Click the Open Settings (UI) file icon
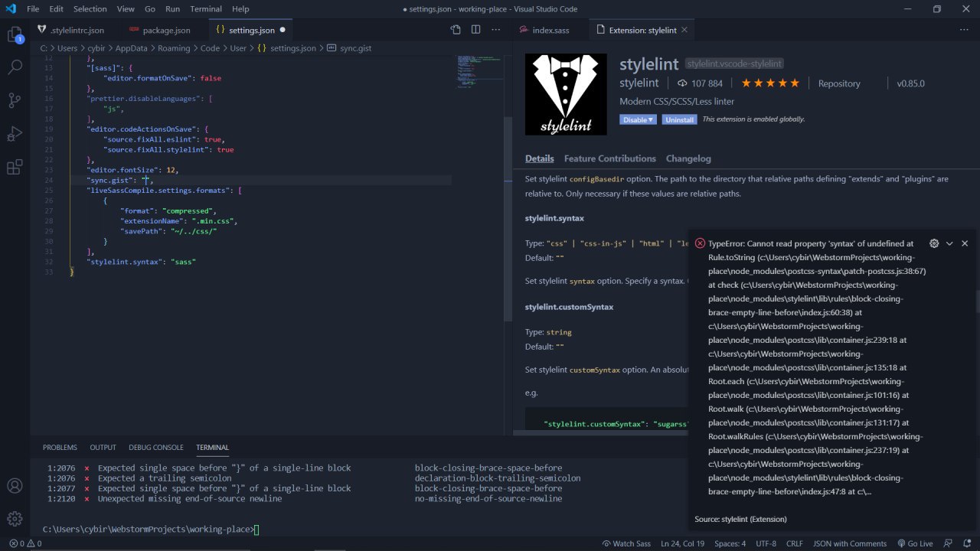The height and width of the screenshot is (551, 980). (x=456, y=30)
